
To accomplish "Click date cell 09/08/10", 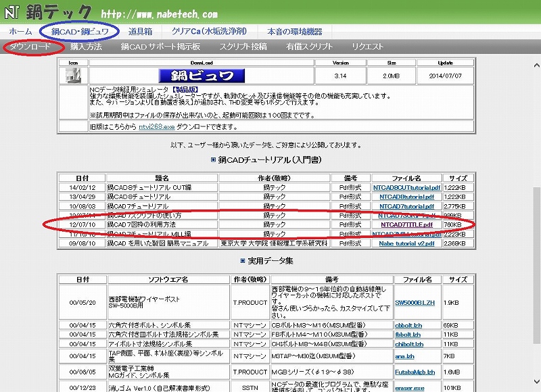I will 82,243.
